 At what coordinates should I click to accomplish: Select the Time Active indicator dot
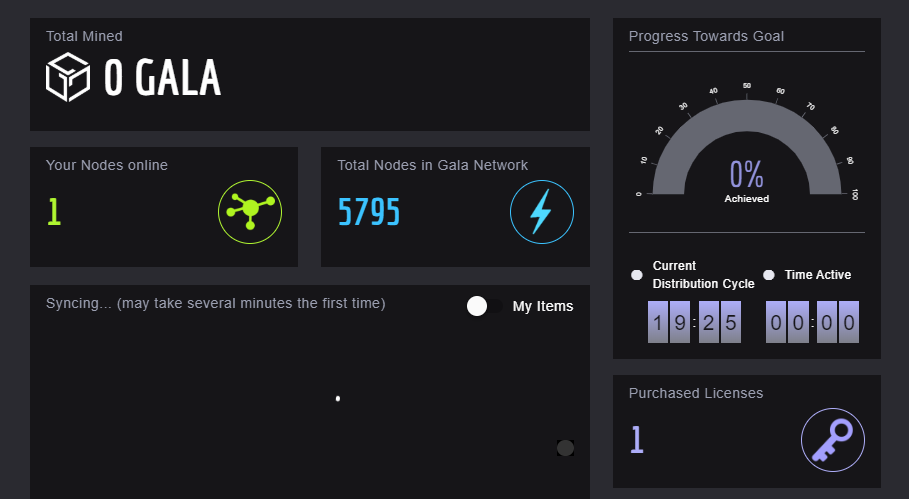click(769, 275)
